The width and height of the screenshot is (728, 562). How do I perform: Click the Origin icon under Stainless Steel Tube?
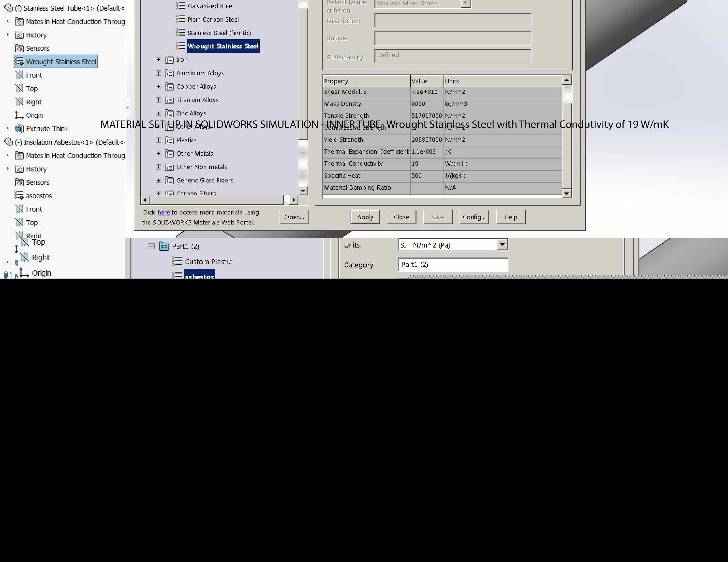pyautogui.click(x=19, y=115)
